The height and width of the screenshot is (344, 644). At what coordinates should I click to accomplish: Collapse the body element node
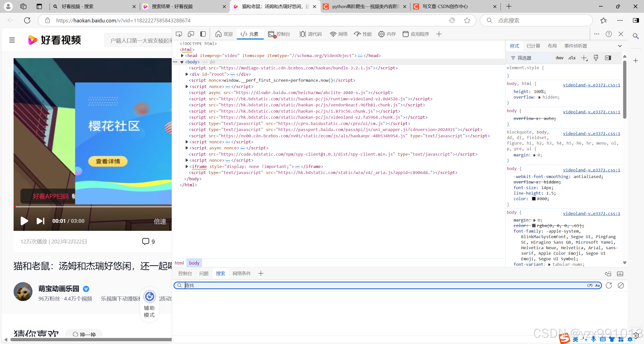(x=182, y=62)
